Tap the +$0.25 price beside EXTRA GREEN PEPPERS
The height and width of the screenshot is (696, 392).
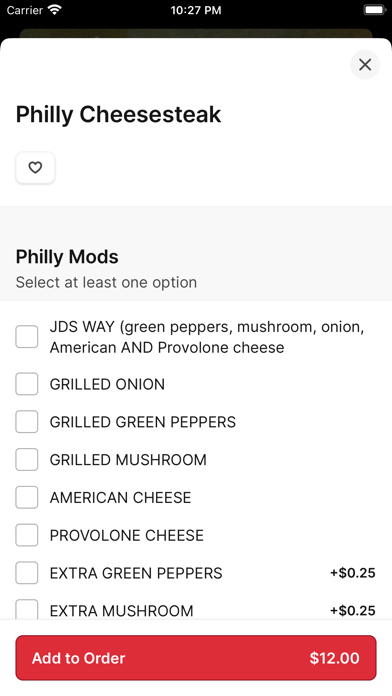[x=352, y=573]
